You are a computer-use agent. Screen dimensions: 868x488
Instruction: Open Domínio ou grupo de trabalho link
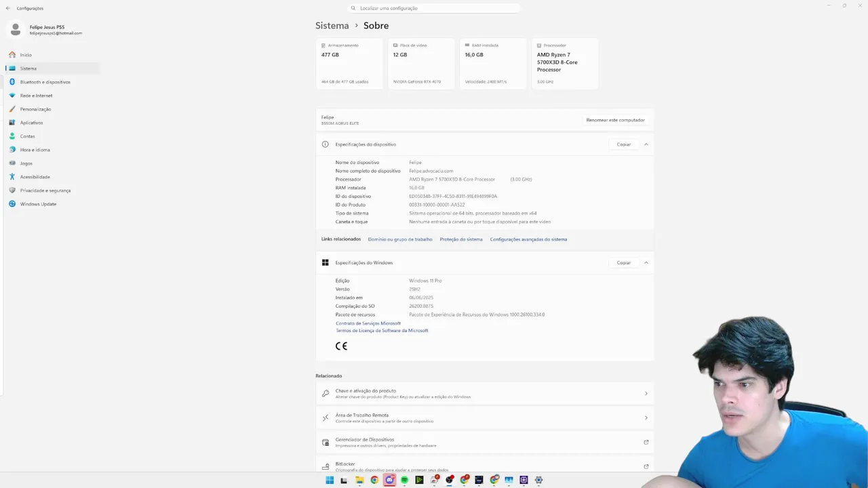[400, 239]
